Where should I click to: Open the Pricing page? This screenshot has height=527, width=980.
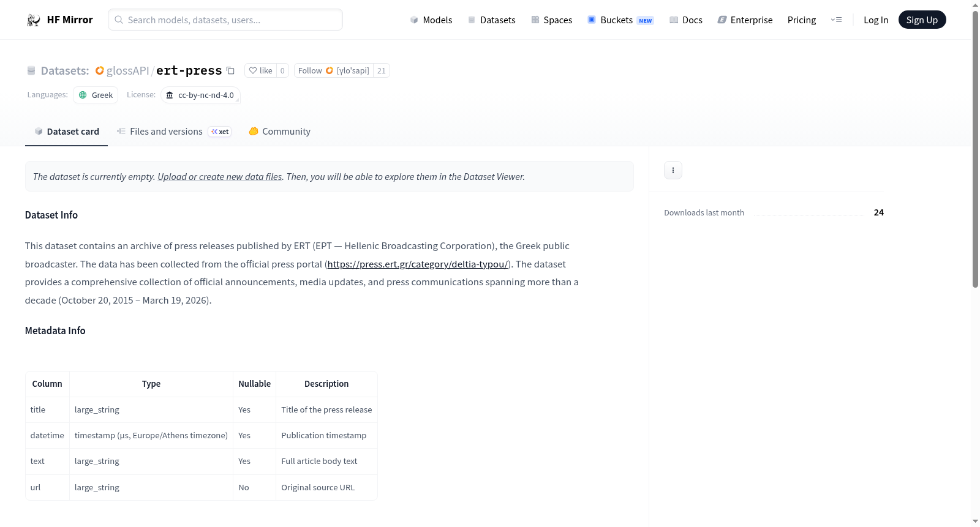(x=802, y=20)
